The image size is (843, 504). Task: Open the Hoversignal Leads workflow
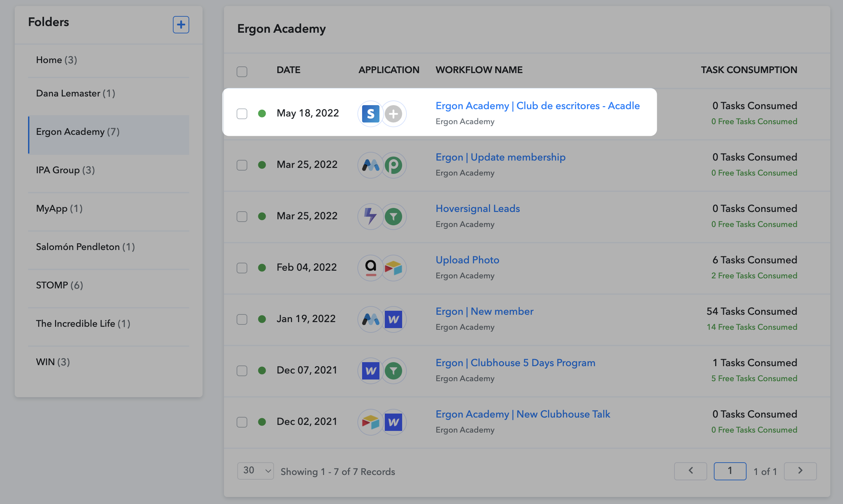478,209
